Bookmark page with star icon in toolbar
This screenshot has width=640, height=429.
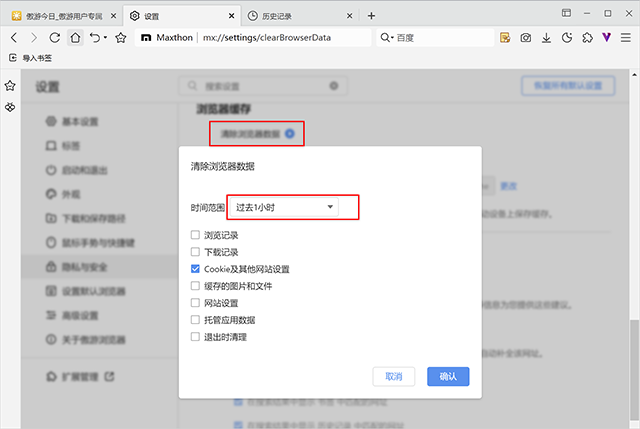(x=121, y=38)
